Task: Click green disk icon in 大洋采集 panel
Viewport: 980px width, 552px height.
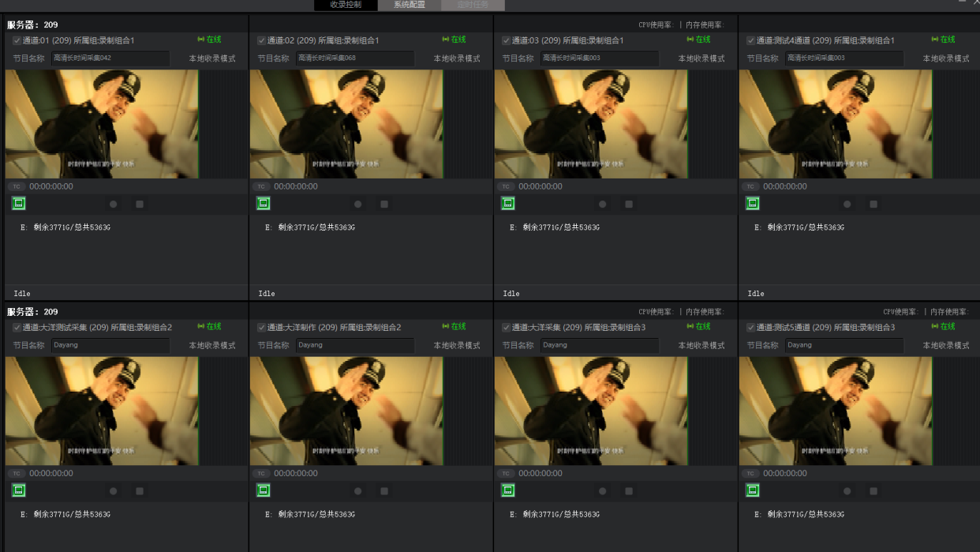Action: coord(508,490)
